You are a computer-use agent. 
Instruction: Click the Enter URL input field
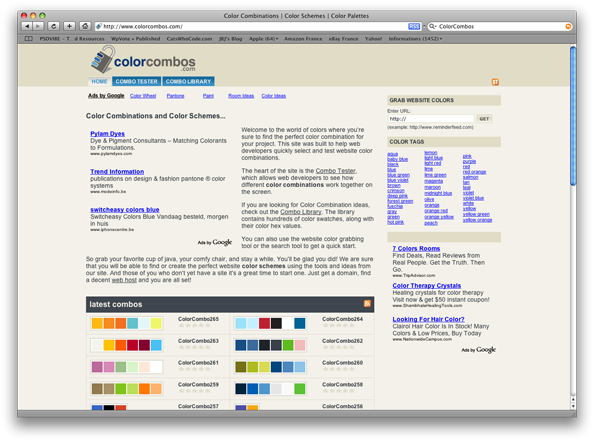coord(431,119)
